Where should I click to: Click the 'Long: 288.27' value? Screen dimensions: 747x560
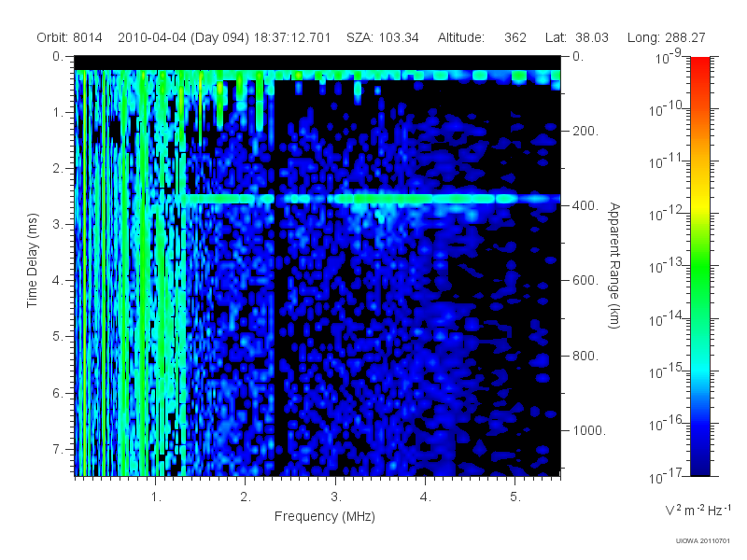click(x=667, y=37)
